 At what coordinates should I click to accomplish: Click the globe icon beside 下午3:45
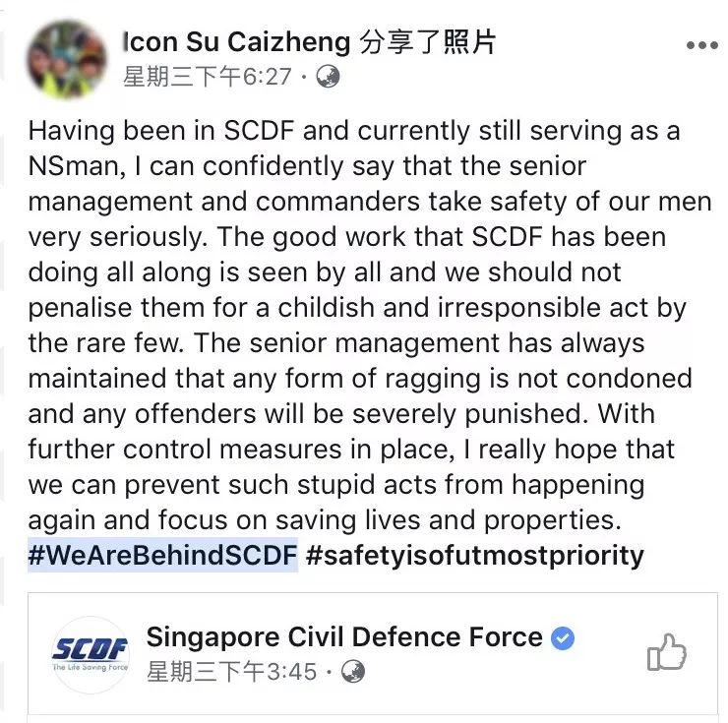click(354, 672)
